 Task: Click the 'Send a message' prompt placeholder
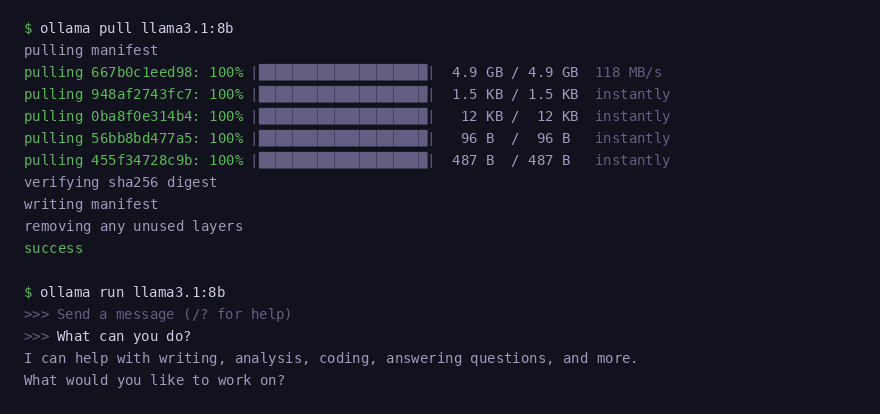click(174, 314)
